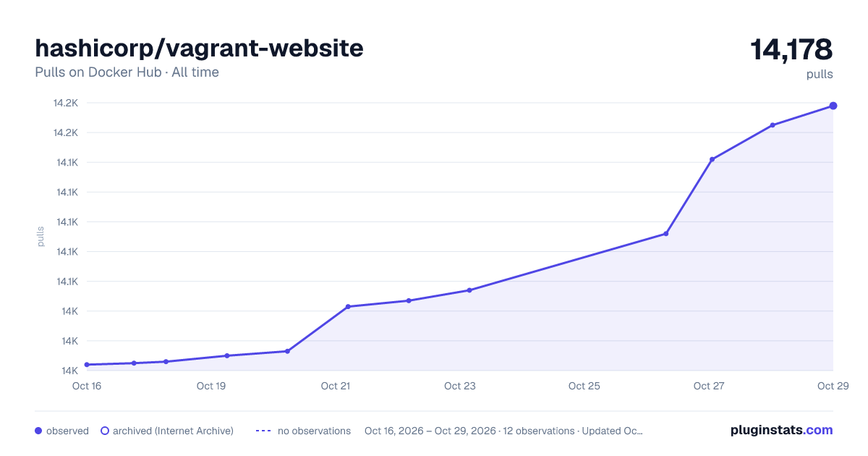Click the 'observed' legend label

point(67,431)
